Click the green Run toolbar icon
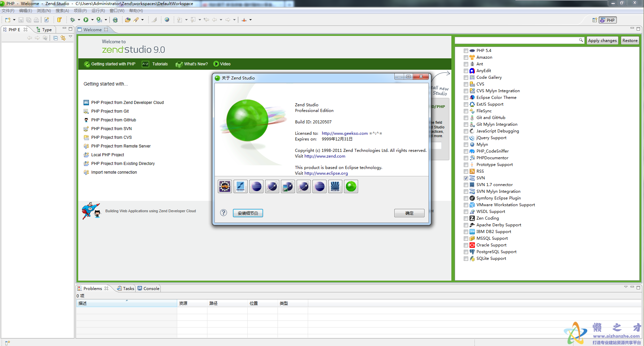 (x=86, y=20)
